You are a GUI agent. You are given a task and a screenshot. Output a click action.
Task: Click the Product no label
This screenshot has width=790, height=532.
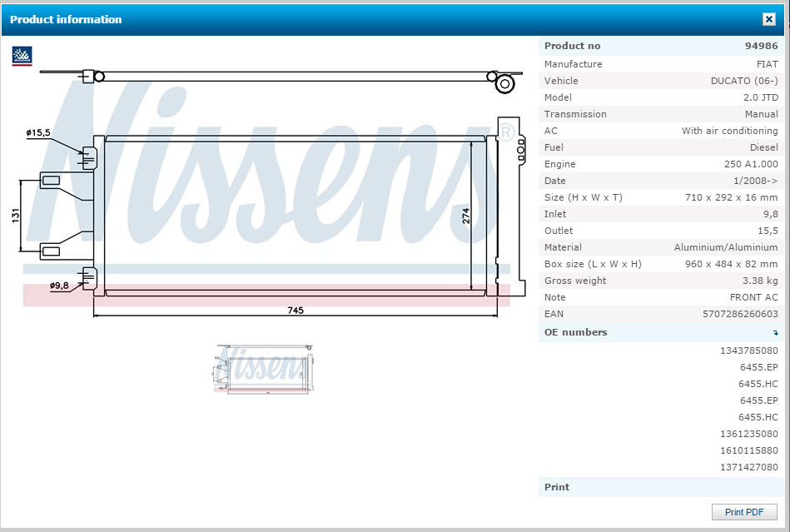point(573,46)
